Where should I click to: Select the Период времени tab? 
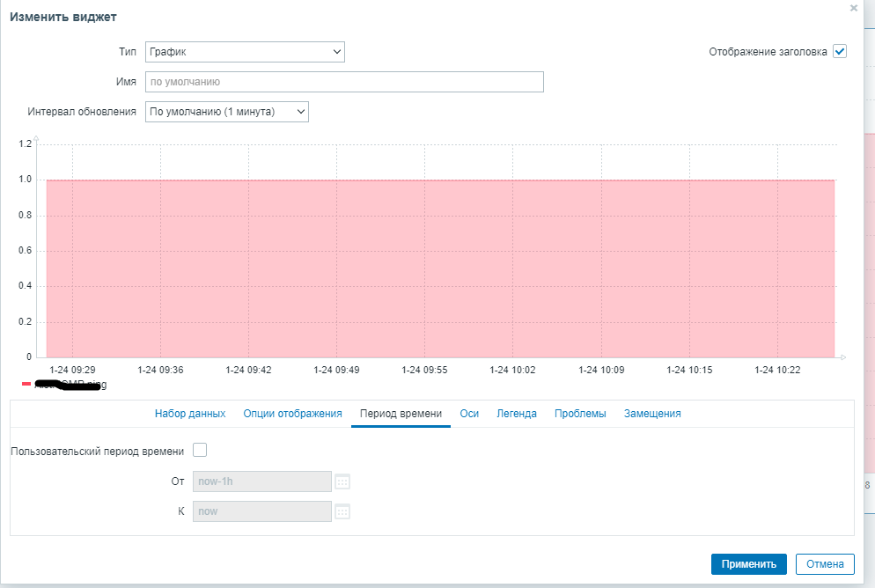click(401, 414)
